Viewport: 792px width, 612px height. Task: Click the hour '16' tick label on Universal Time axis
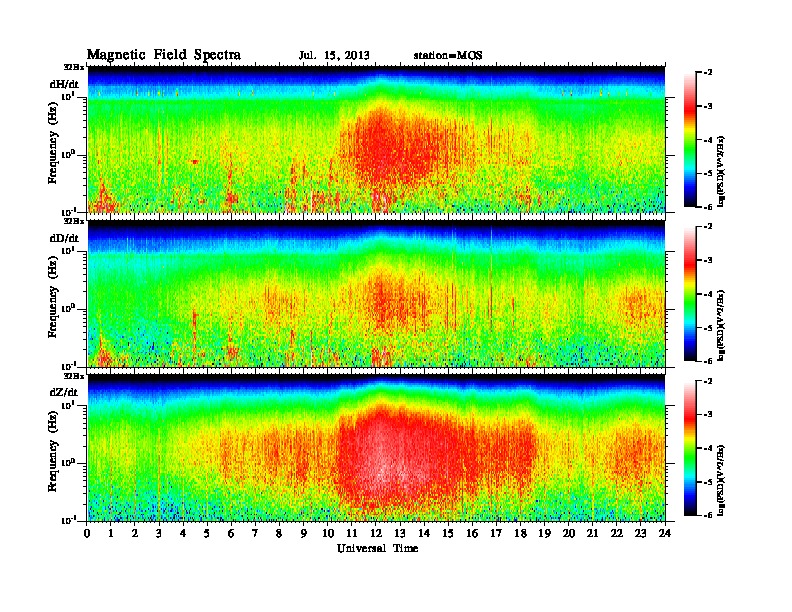pos(472,534)
